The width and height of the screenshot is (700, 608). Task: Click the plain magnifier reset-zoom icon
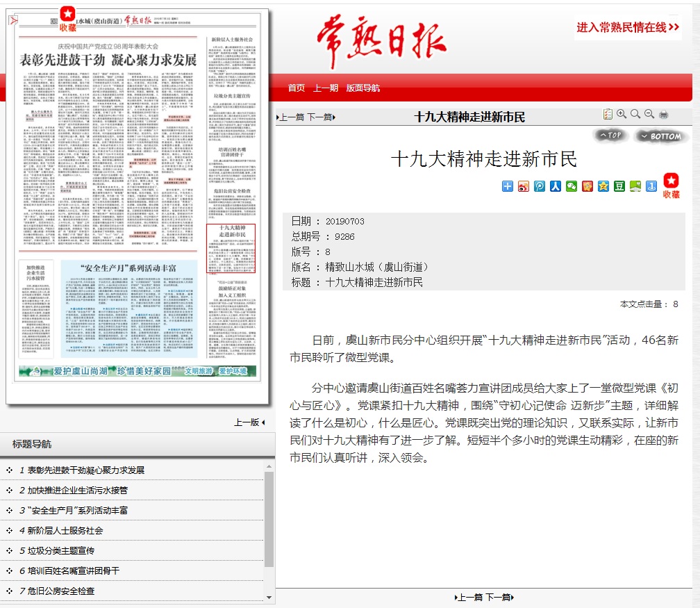(635, 114)
